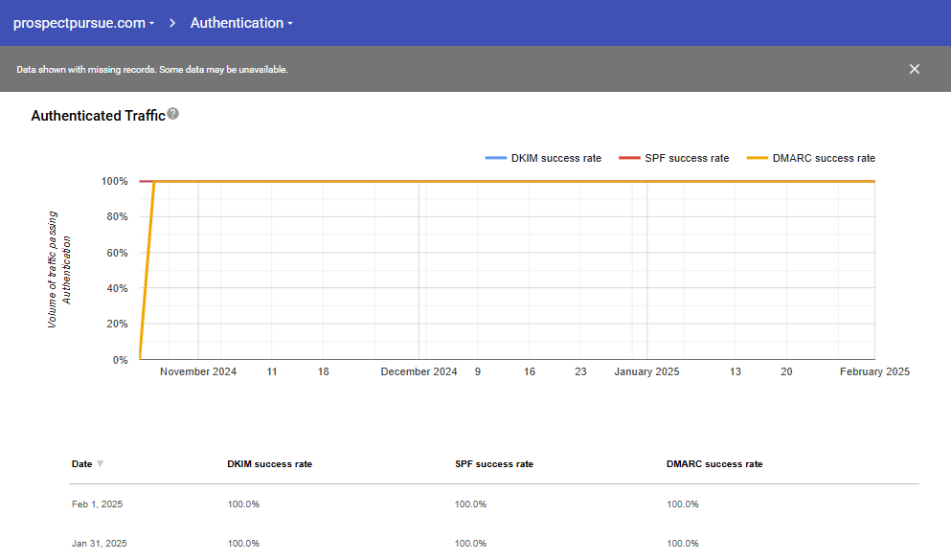
Task: Sort table by SPF success rate header
Action: [493, 464]
